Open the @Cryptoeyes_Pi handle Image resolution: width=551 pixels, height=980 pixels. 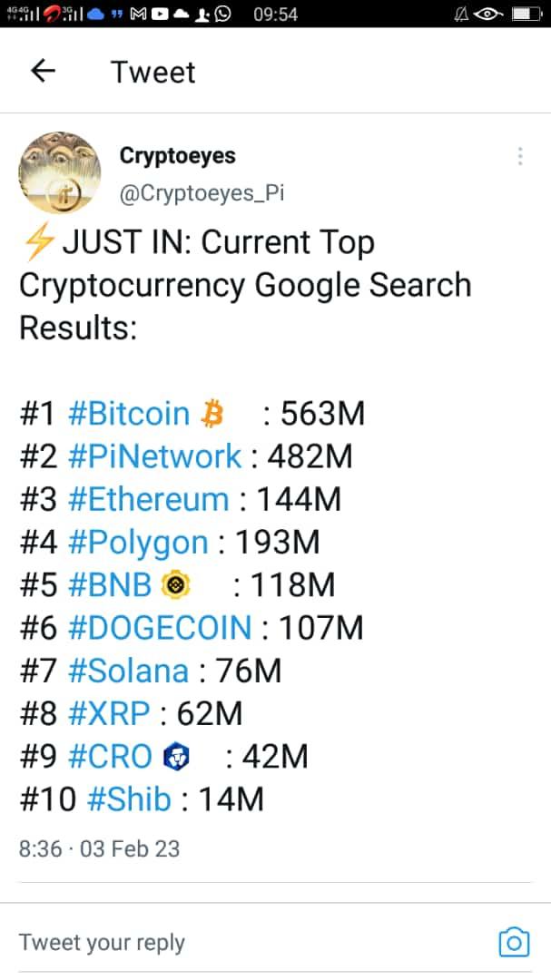point(202,193)
